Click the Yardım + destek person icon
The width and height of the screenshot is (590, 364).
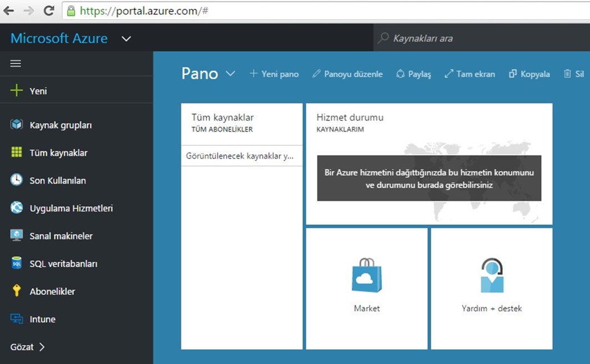492,275
